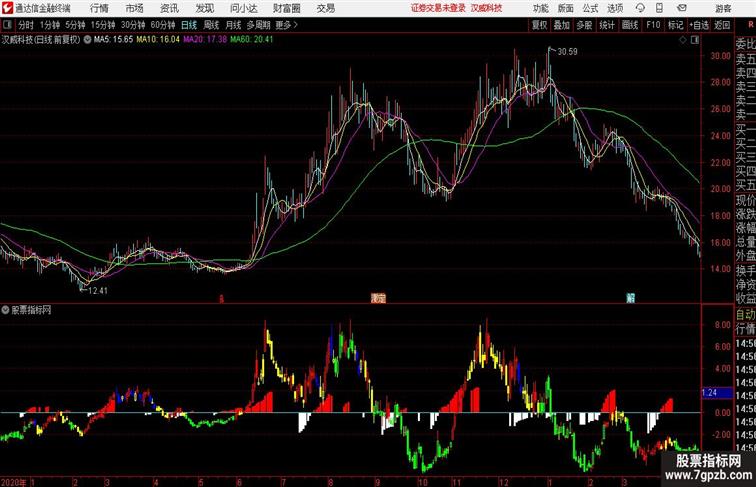The height and width of the screenshot is (487, 756).
Task: Click the cyan event marker near chart bottom
Action: point(630,298)
